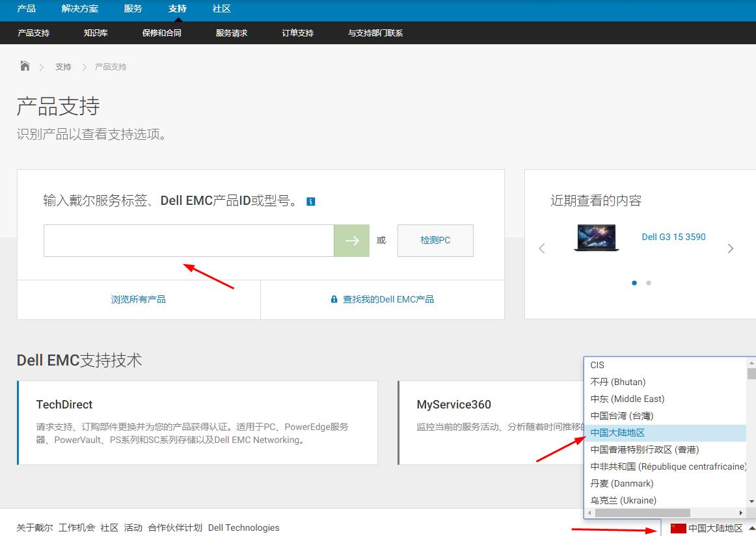Submit search using the green arrow icon
756x536 pixels.
(351, 241)
